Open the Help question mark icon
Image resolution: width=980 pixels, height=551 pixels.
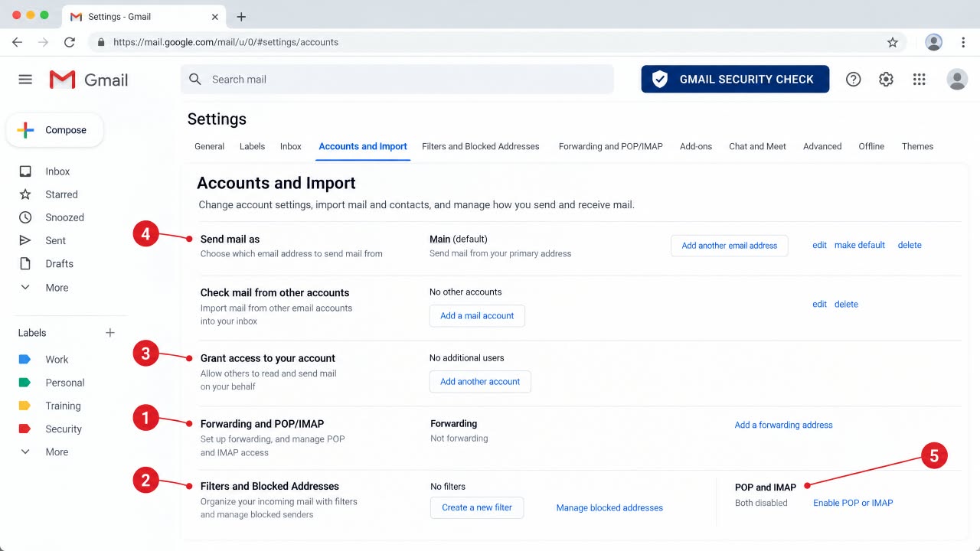click(854, 79)
